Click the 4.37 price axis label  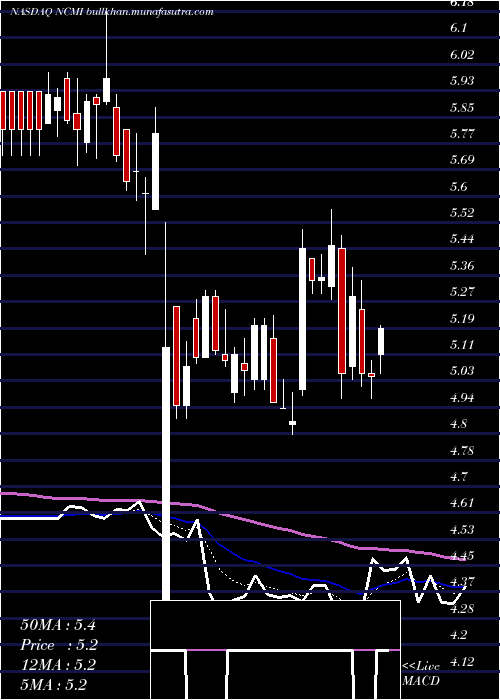[462, 582]
